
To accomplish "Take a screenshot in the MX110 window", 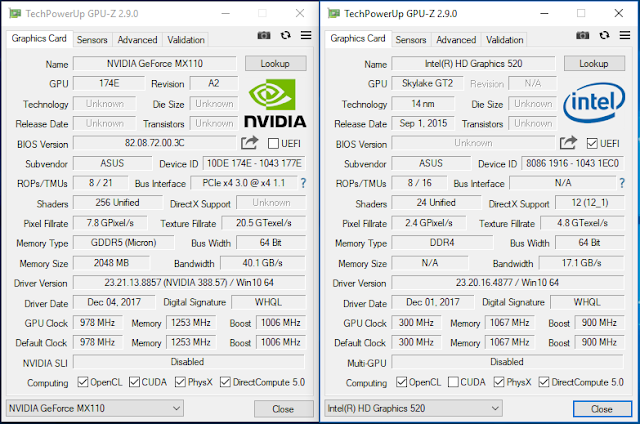I will click(264, 36).
